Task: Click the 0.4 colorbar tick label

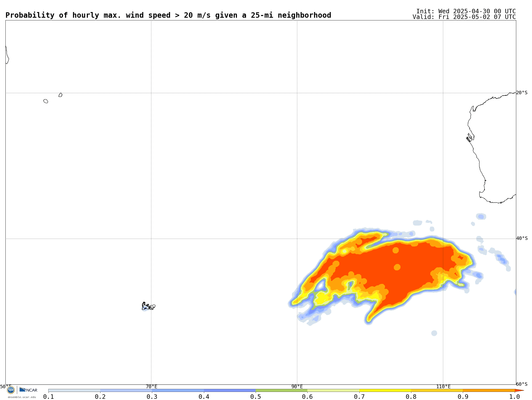Action: pos(204,397)
